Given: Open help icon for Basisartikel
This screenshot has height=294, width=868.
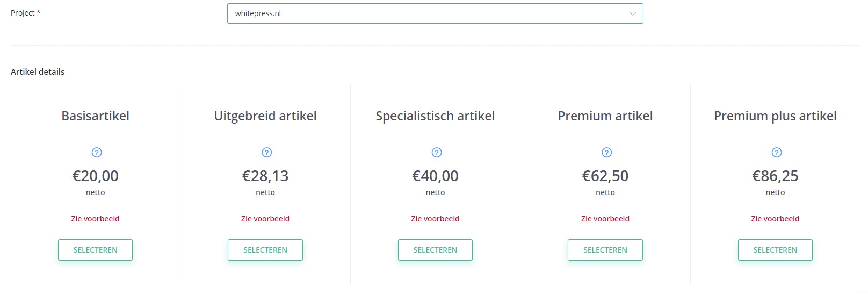Looking at the screenshot, I should pyautogui.click(x=97, y=153).
